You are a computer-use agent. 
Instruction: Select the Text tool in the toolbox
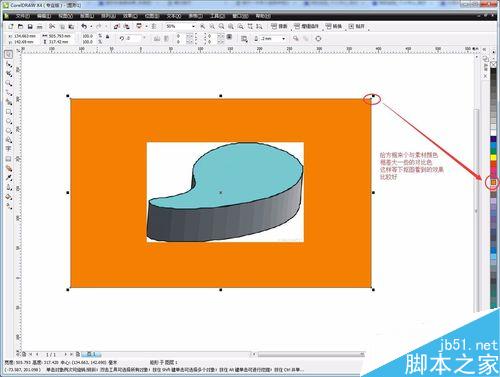pyautogui.click(x=9, y=149)
